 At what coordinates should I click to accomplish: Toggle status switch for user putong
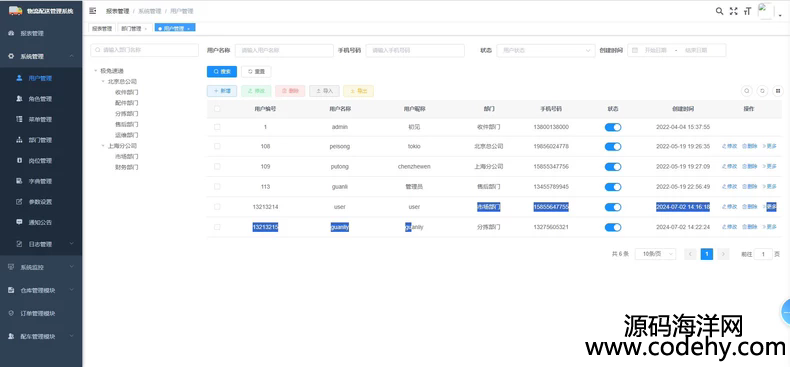click(x=613, y=167)
